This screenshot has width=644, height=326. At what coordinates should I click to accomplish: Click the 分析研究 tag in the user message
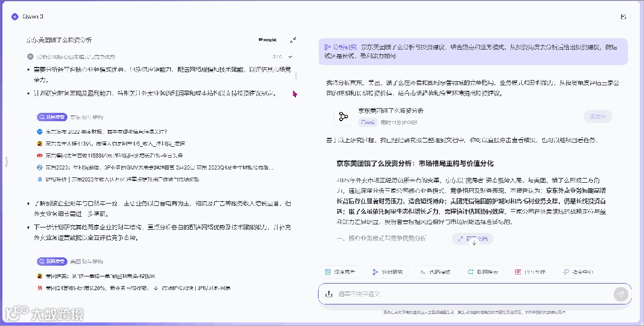click(340, 47)
